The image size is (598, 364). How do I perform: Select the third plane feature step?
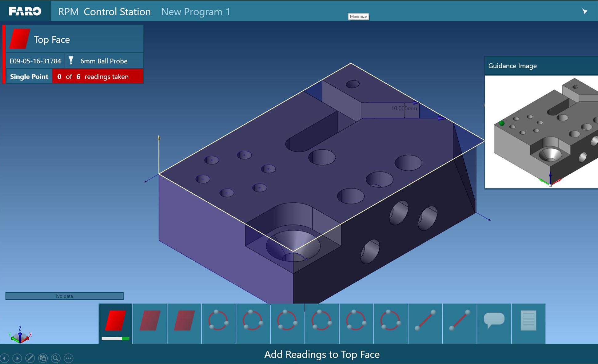[x=184, y=323]
